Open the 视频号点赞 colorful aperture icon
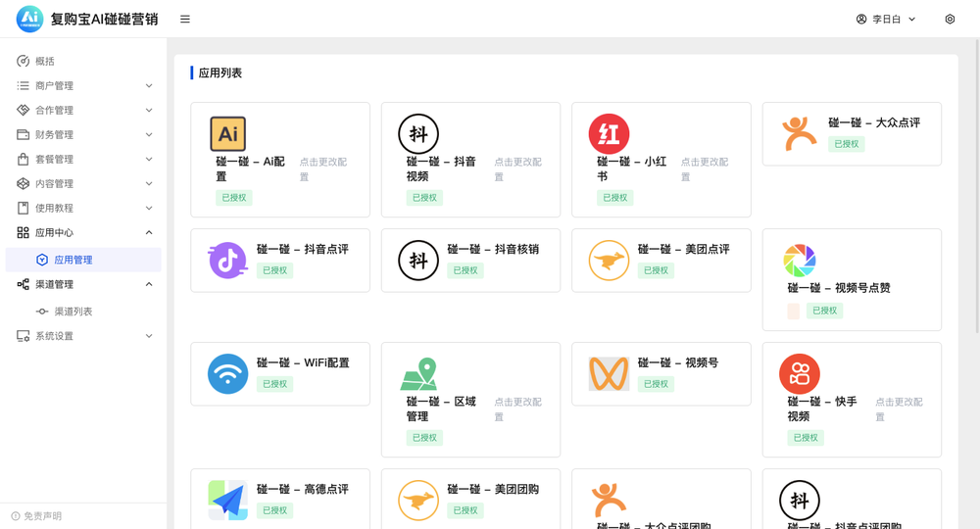 click(800, 261)
